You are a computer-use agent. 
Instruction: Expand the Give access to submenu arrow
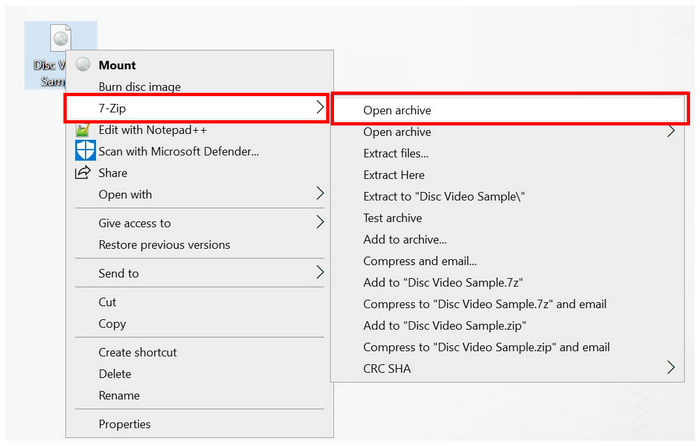320,223
